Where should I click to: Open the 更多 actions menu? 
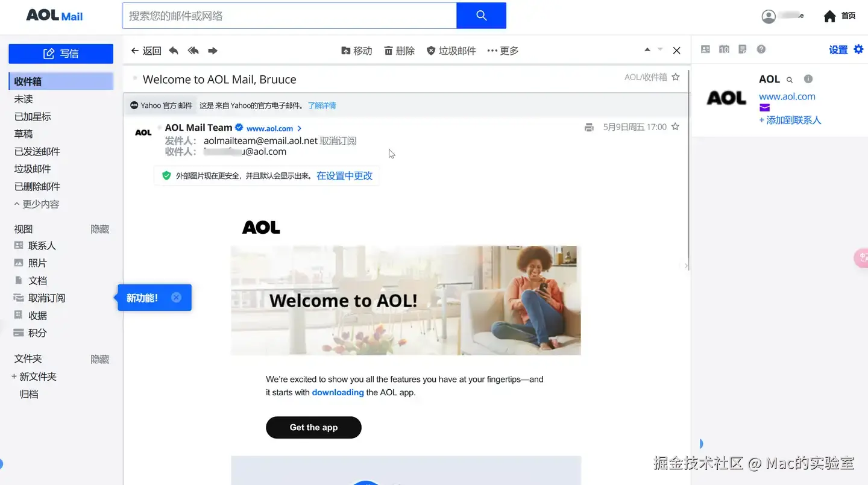(503, 51)
